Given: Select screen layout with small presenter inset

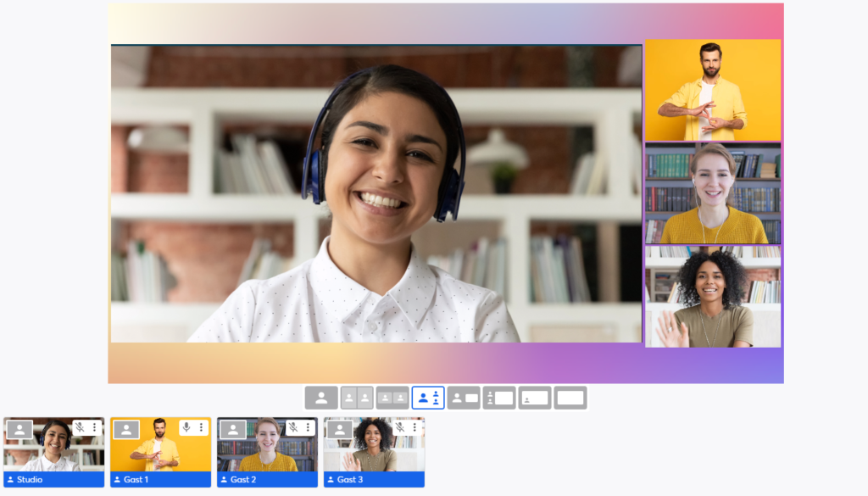Looking at the screenshot, I should (x=535, y=398).
